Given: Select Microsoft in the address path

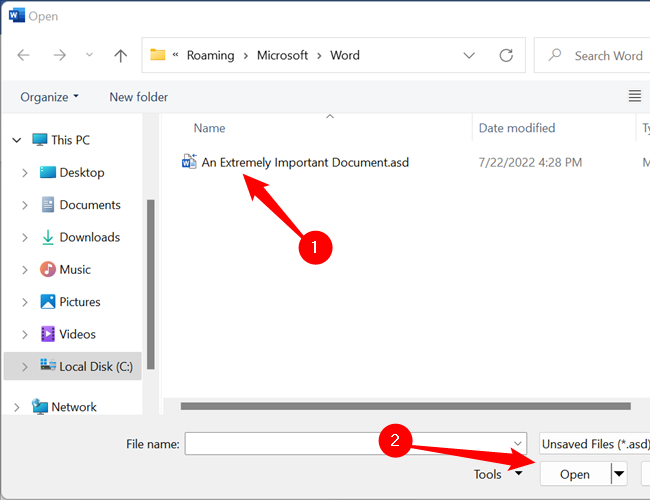Looking at the screenshot, I should (x=282, y=55).
